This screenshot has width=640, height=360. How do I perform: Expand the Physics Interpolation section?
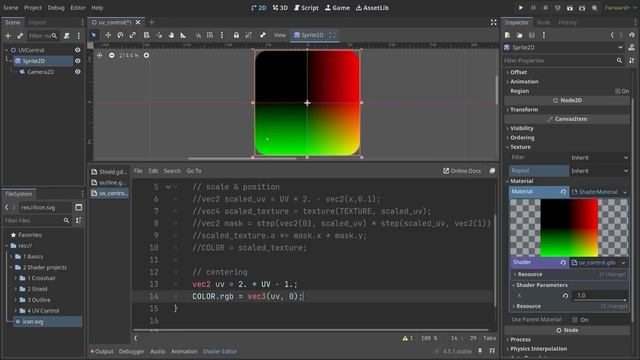pyautogui.click(x=538, y=349)
